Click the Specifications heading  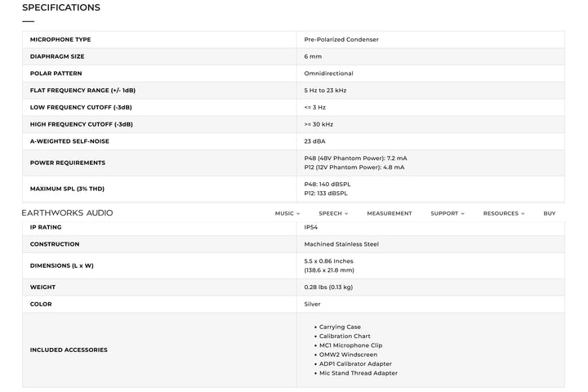point(61,8)
